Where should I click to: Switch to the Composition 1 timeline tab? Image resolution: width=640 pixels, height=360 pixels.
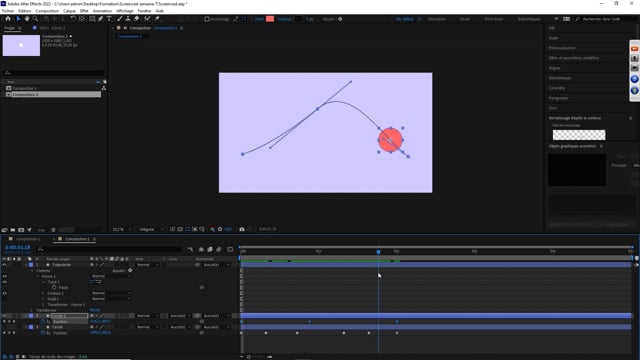tap(28, 239)
